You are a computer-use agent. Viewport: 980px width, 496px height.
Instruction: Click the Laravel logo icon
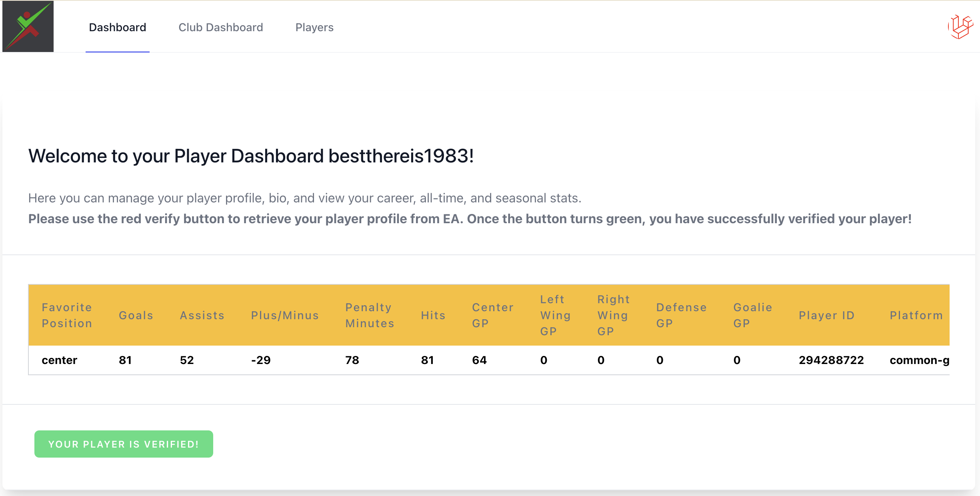(x=960, y=27)
